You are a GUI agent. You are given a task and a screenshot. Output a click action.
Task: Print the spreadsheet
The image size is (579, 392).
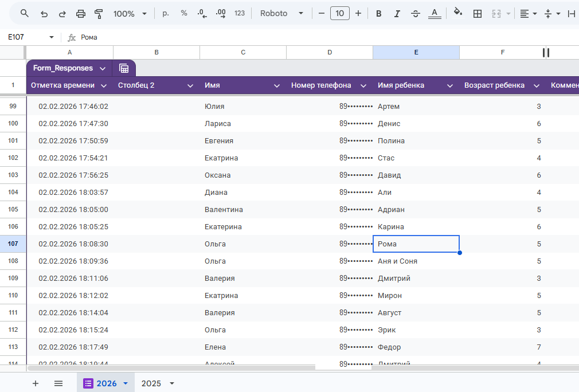[80, 14]
